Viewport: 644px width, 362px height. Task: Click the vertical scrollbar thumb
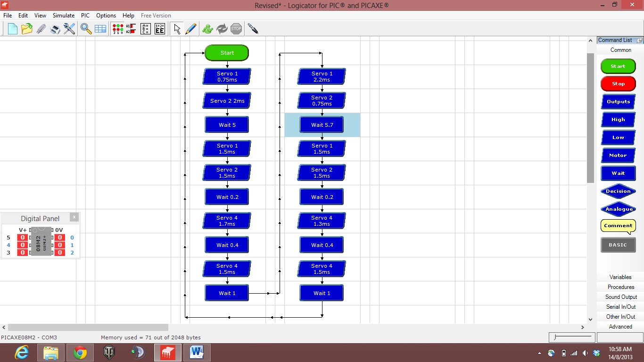591,118
